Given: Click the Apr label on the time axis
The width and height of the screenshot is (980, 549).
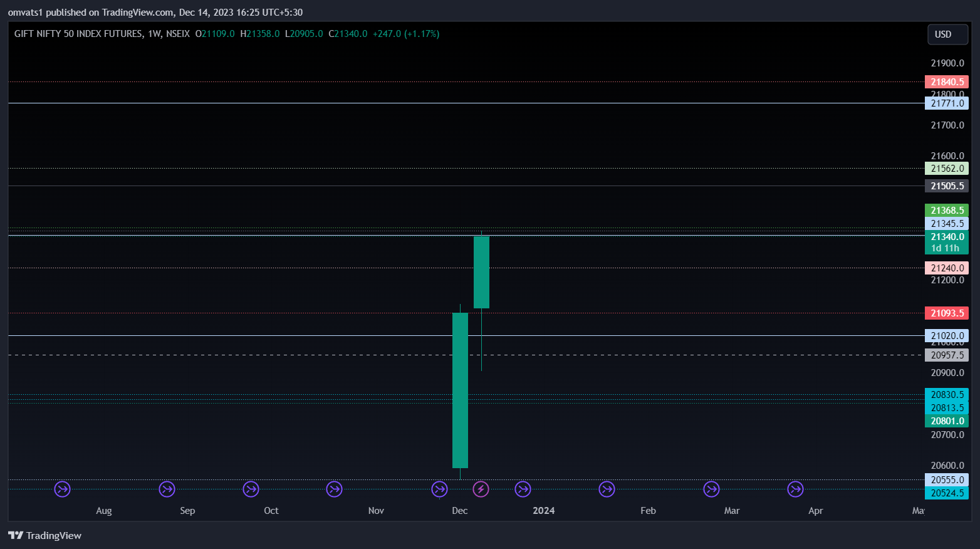Looking at the screenshot, I should tap(816, 511).
